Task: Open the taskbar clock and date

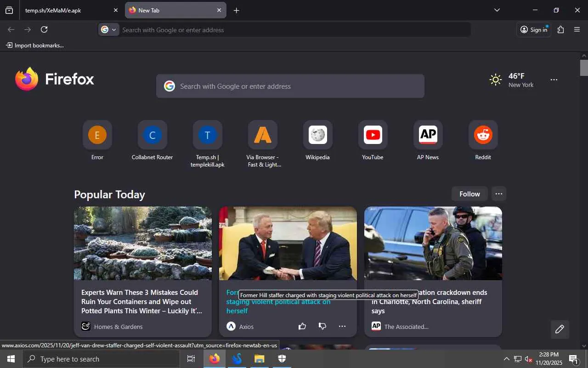Action: [x=549, y=359]
